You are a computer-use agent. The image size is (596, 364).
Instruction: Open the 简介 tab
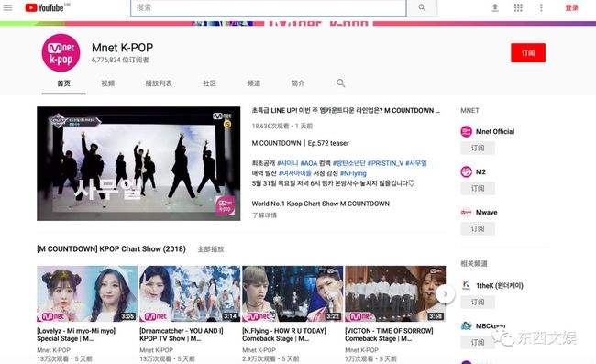click(x=298, y=83)
